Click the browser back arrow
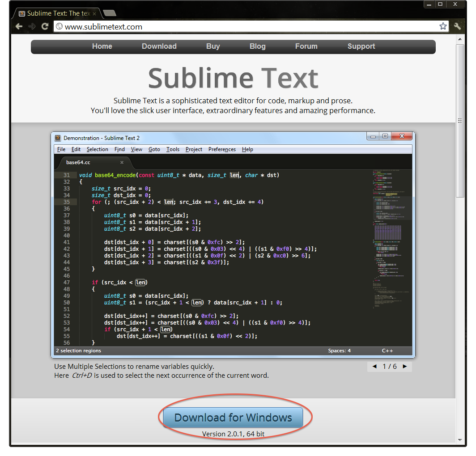The image size is (476, 456). click(19, 26)
